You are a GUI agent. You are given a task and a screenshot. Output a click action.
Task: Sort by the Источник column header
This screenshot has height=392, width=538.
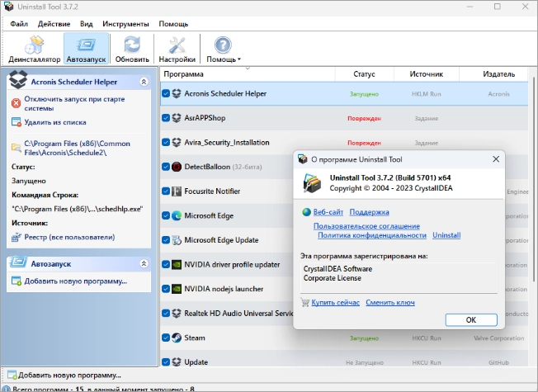(427, 74)
